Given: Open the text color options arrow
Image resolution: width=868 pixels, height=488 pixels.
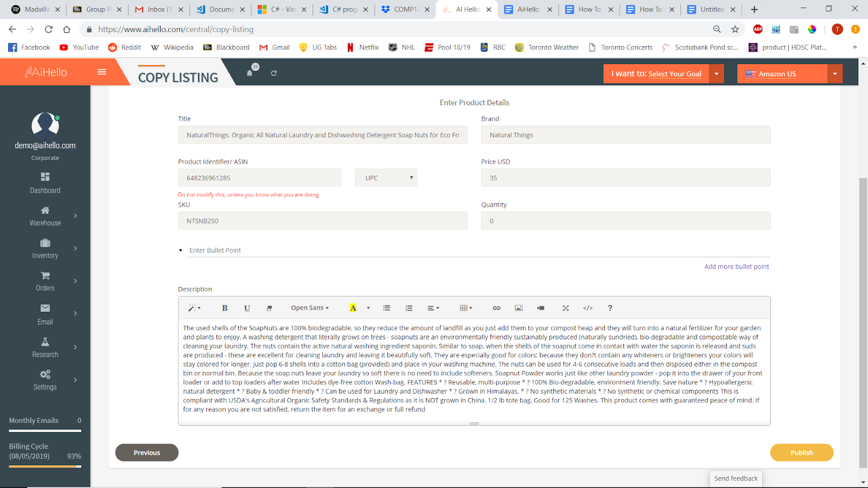Looking at the screenshot, I should coord(368,308).
